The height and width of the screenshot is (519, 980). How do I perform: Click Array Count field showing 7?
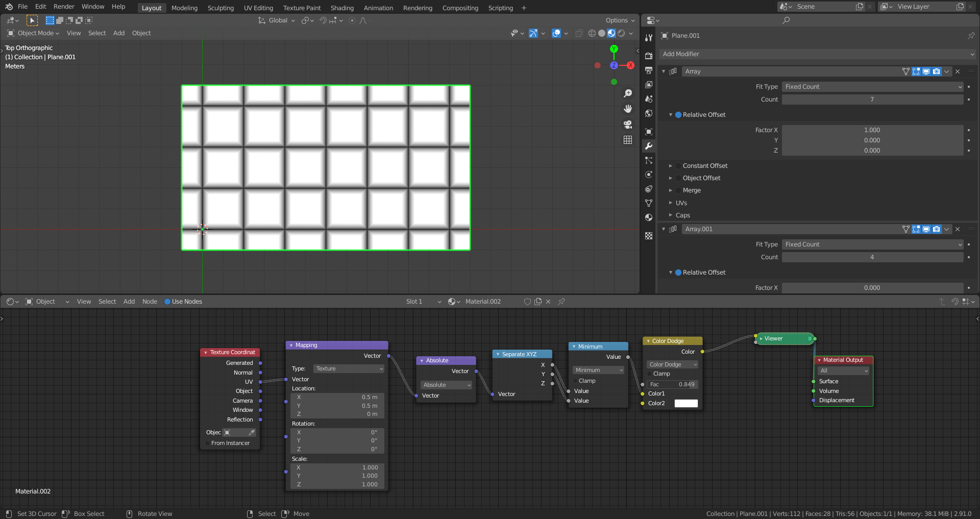872,100
